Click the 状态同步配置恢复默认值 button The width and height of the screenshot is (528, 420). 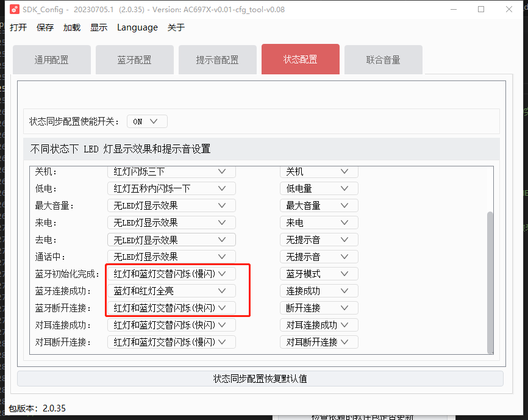pyautogui.click(x=260, y=379)
